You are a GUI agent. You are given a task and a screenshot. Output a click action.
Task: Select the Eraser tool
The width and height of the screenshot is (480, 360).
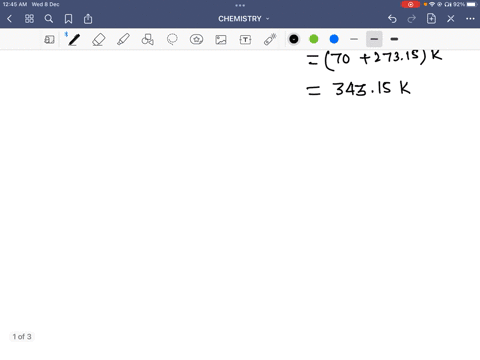coord(99,39)
